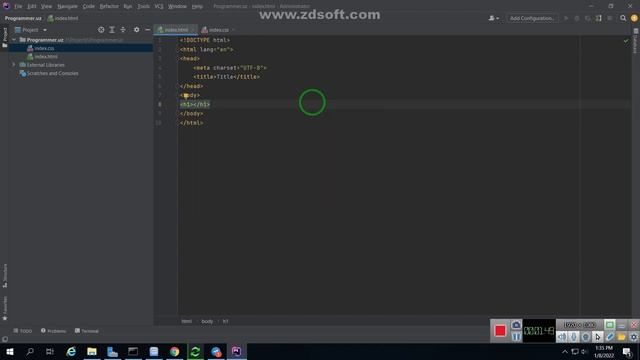
Task: Click h1 in editor breadcrumbs
Action: click(x=225, y=321)
